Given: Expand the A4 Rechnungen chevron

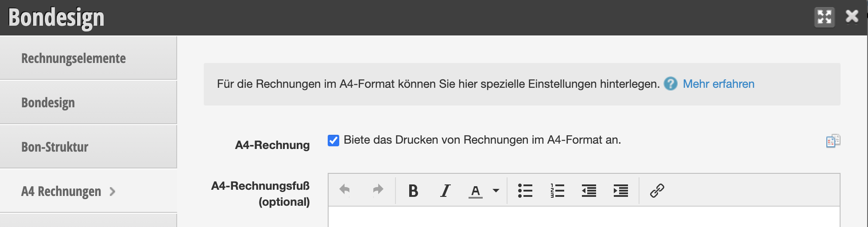Looking at the screenshot, I should 112,192.
